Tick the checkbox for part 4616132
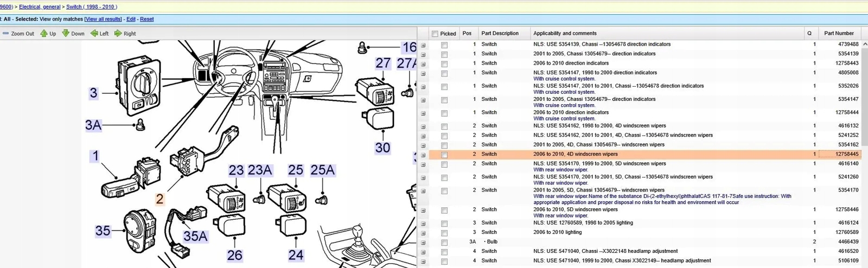Viewport: 868px width, 268px height. coord(444,126)
